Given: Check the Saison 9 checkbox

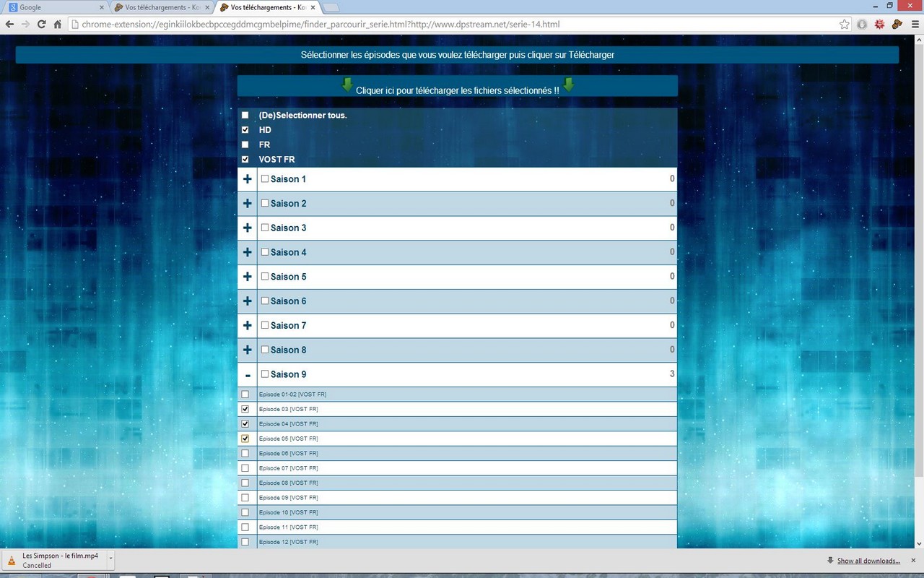Looking at the screenshot, I should pyautogui.click(x=265, y=374).
